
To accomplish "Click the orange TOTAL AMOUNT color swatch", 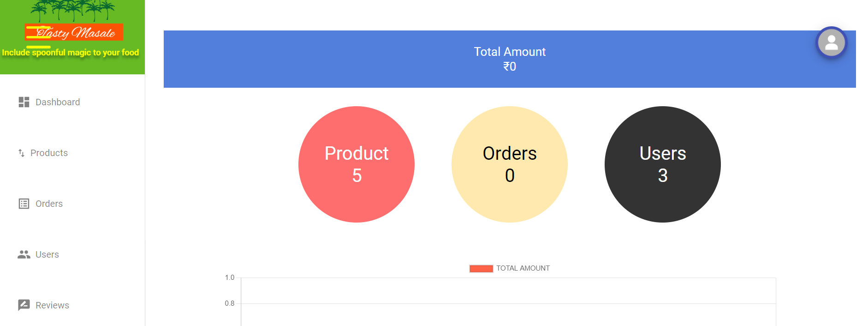I will coord(481,269).
